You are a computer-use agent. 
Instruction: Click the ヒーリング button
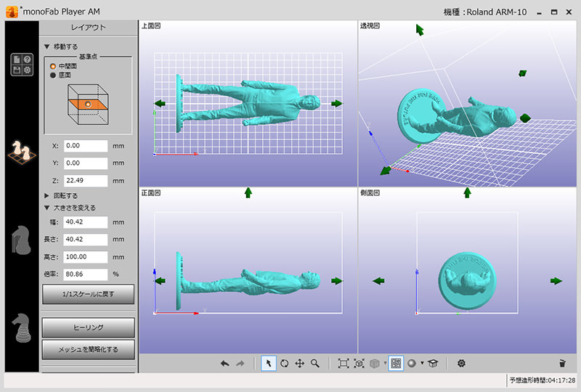tap(88, 327)
